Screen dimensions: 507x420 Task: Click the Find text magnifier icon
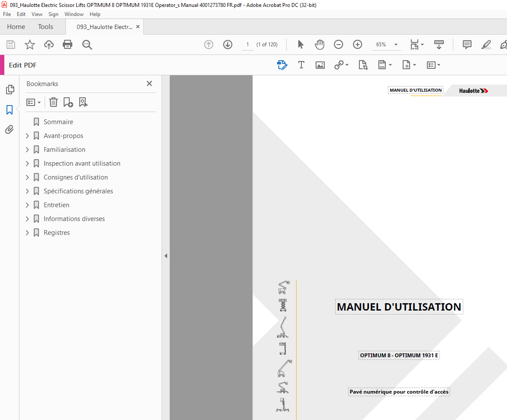click(87, 45)
